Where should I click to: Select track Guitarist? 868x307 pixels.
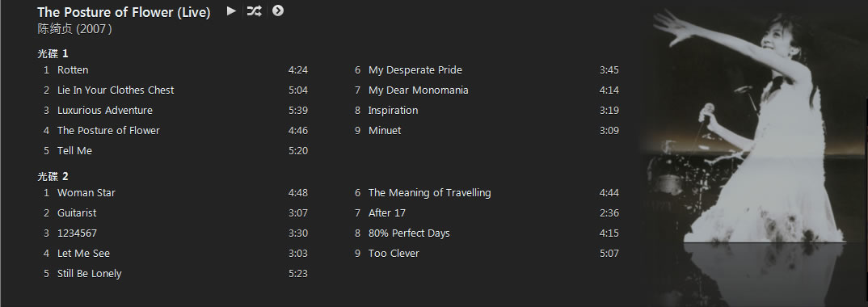175,213
